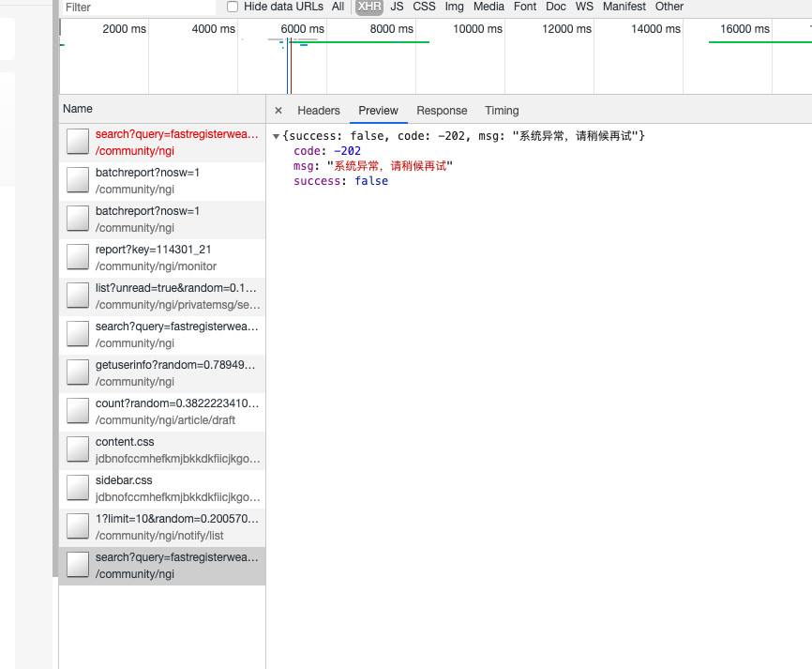Select the Other filter type
812x669 pixels.
(x=669, y=7)
